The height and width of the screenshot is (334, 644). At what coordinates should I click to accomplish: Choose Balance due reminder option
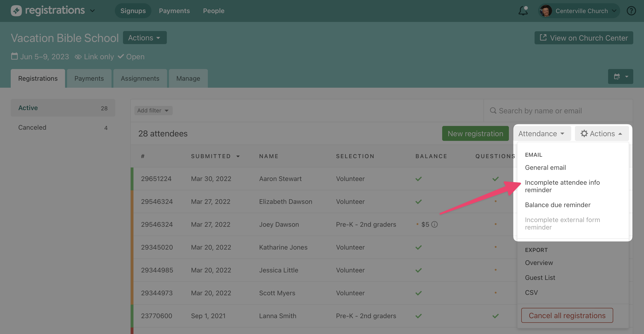[557, 205]
